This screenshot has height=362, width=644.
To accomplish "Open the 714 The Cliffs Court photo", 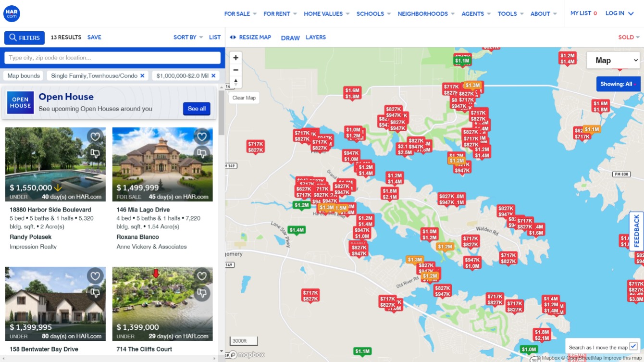I will pyautogui.click(x=162, y=304).
